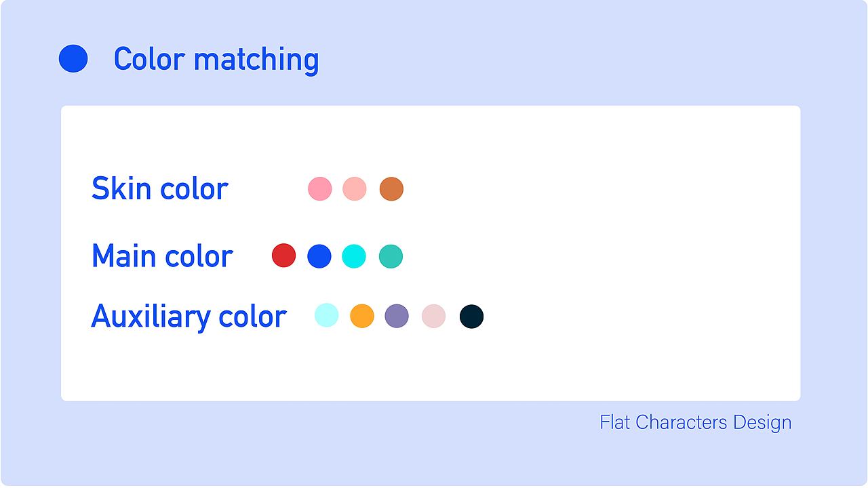Select the teal green main color swatch

click(391, 256)
